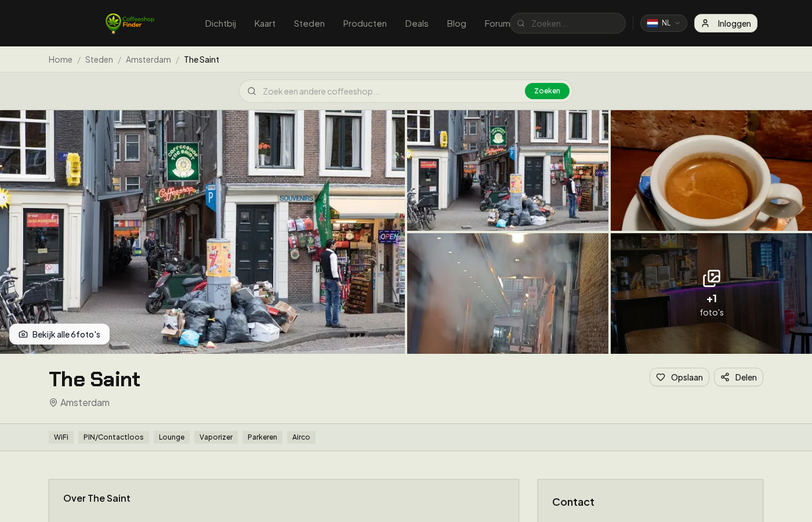
Task: Click the Contact heading
Action: (573, 502)
